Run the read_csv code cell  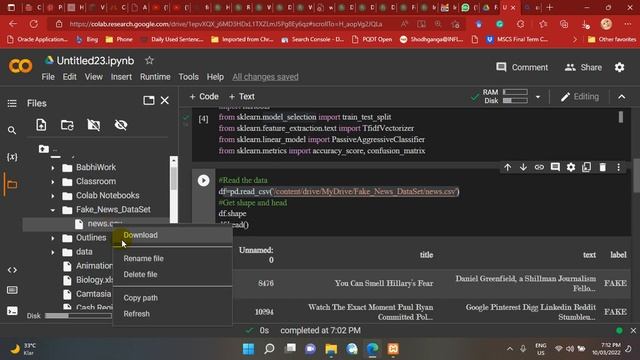click(203, 180)
